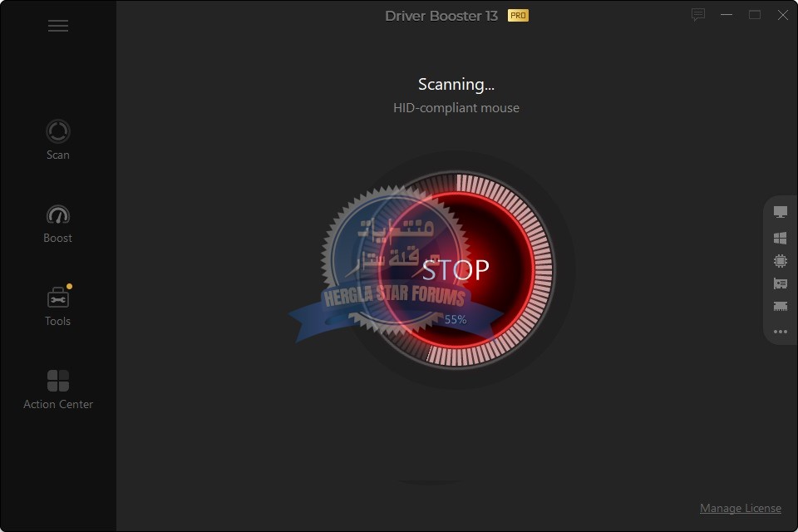Show Windows system info icon
The image size is (798, 532).
click(780, 238)
